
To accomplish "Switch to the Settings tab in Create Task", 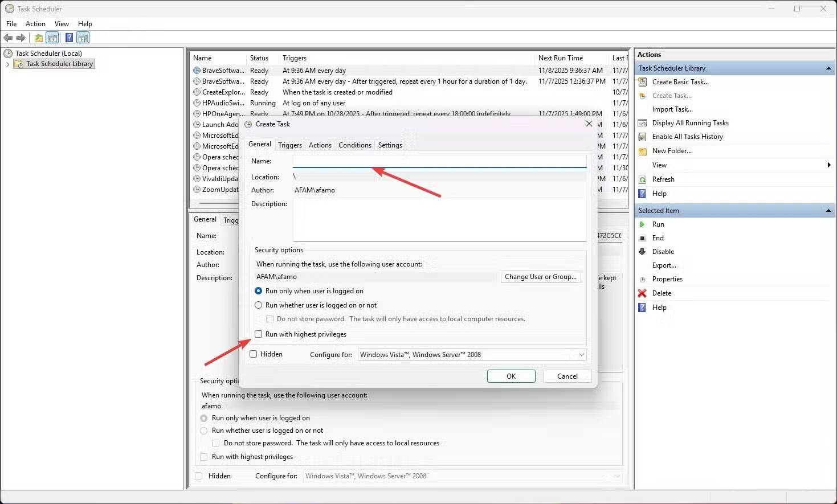I will click(390, 145).
